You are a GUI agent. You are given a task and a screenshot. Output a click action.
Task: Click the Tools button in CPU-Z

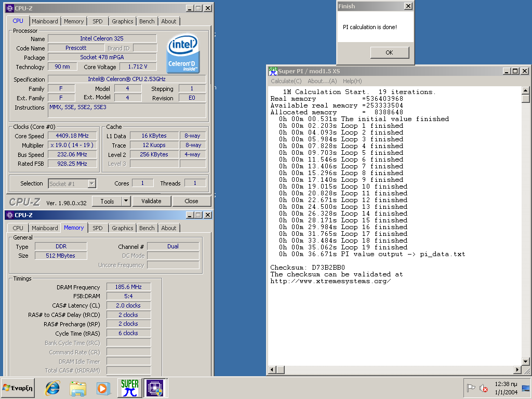coord(107,201)
